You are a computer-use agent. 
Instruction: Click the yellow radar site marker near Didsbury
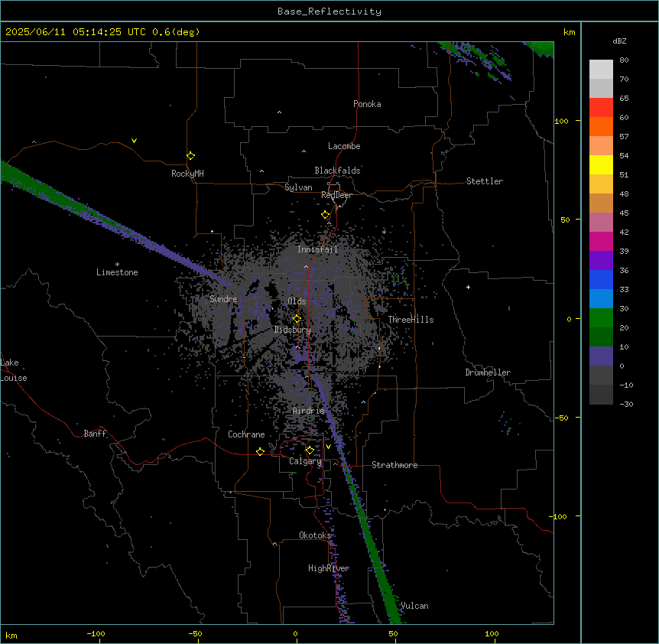point(297,319)
